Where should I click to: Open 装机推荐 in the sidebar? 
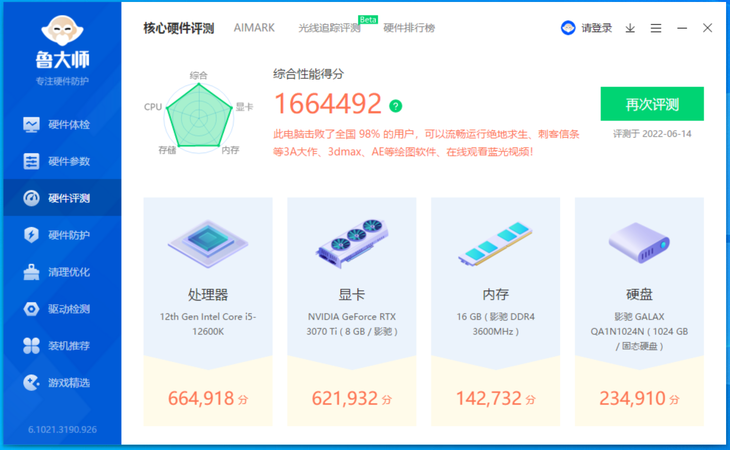pos(62,345)
